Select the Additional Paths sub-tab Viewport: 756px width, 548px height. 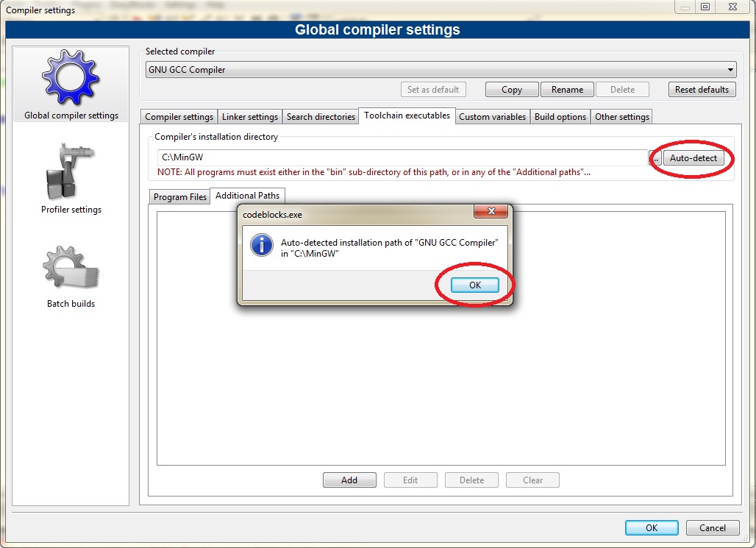pos(247,196)
